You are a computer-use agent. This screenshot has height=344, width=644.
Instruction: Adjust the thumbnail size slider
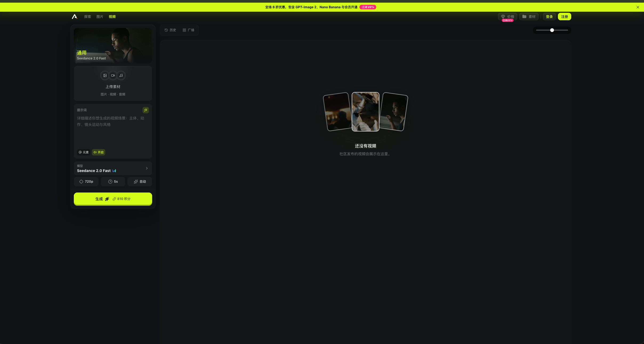pyautogui.click(x=552, y=30)
